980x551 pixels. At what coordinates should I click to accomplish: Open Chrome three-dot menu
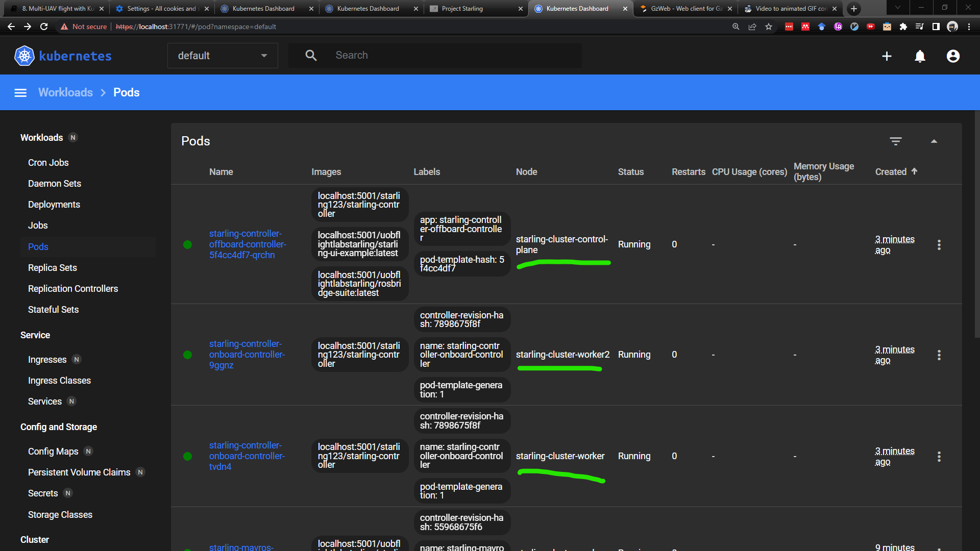(x=969, y=27)
